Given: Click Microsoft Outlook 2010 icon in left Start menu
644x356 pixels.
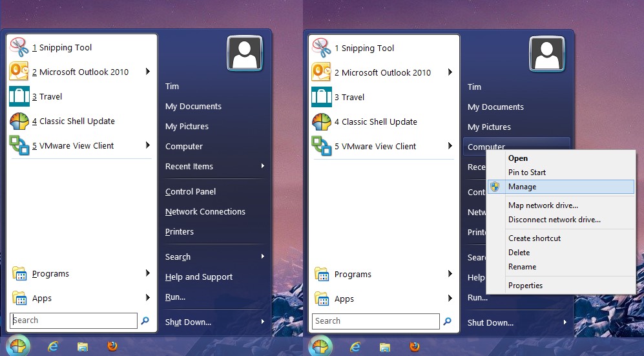Looking at the screenshot, I should click(x=19, y=72).
